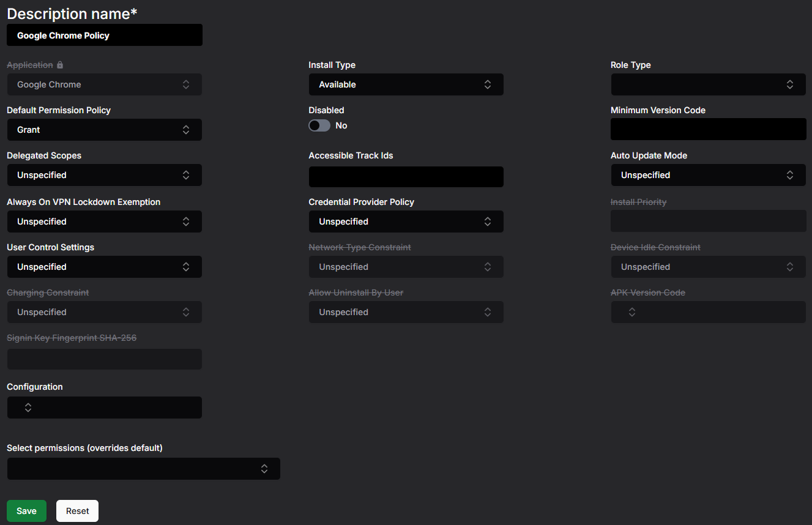Click the 'Description name*' heading text
Image resolution: width=812 pixels, height=525 pixels.
72,13
